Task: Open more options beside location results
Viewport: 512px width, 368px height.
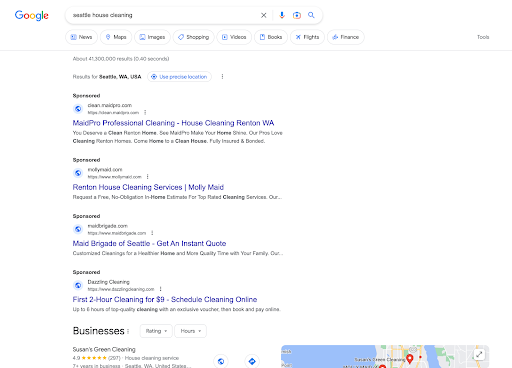Action: [222, 77]
